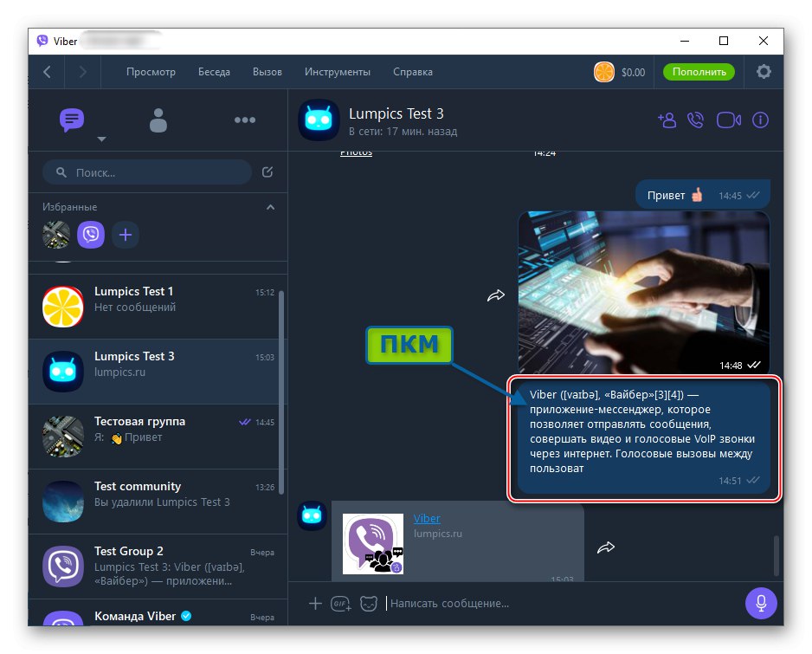Attach a file with plus icon
Image resolution: width=812 pixels, height=654 pixels.
tap(315, 603)
